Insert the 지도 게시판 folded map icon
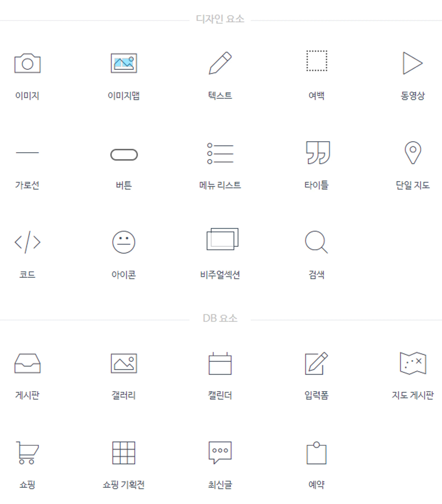Image resolution: width=442 pixels, height=504 pixels. [x=413, y=363]
